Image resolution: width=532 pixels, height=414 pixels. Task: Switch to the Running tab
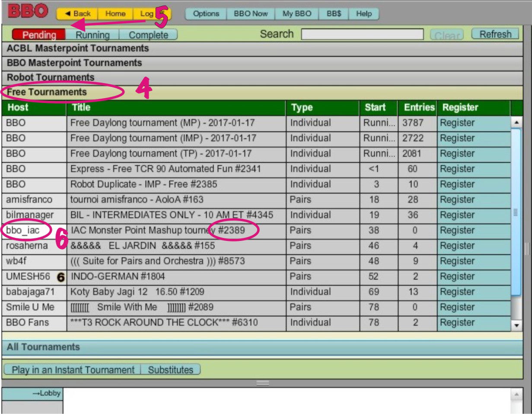[x=92, y=35]
